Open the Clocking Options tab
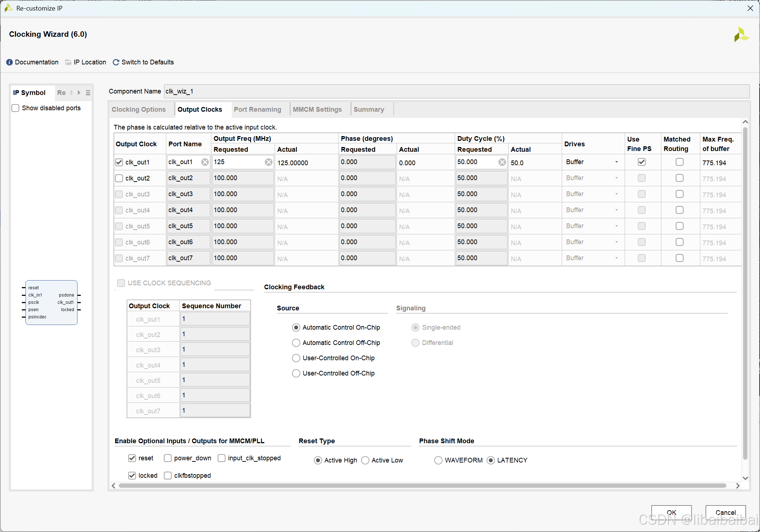The image size is (760, 532). click(x=139, y=110)
